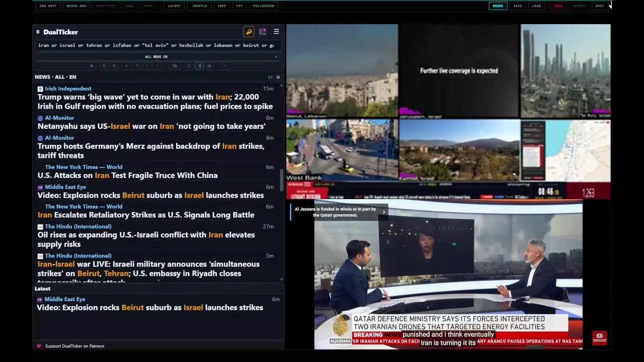Click the zoom out magnifier icon
Image resolution: width=644 pixels, height=362 pixels.
104,66
